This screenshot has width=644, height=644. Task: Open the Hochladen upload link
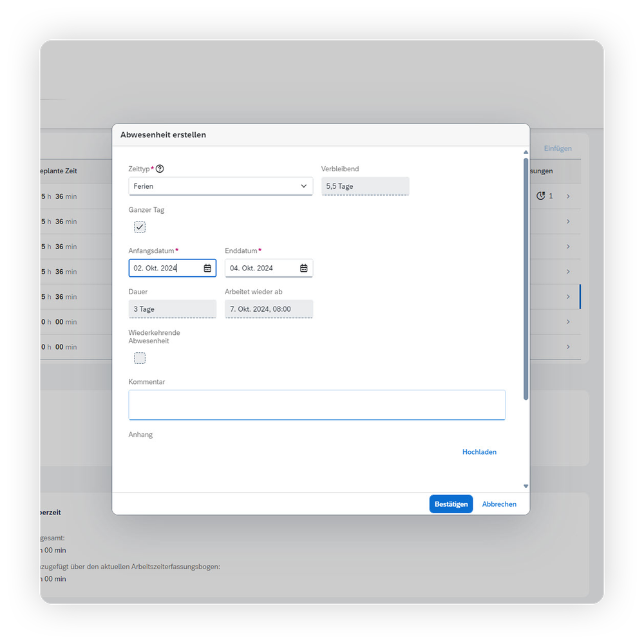click(x=479, y=451)
